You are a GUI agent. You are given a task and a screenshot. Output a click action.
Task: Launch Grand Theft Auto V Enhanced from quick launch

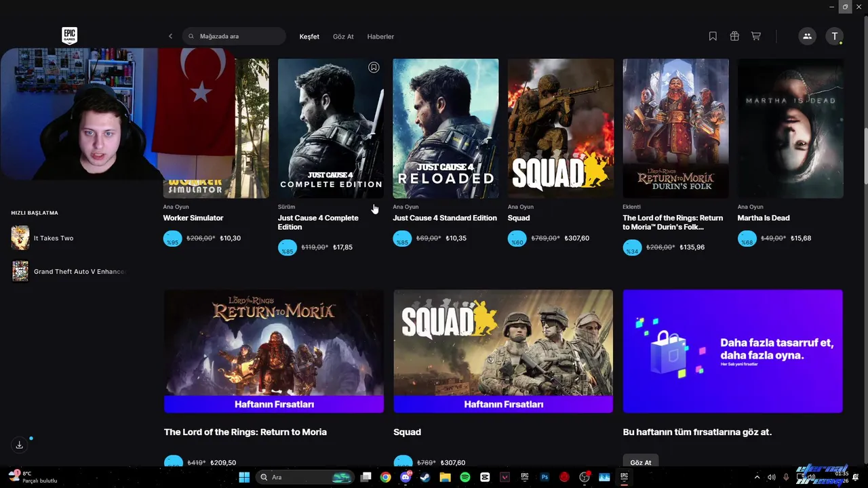(68, 272)
